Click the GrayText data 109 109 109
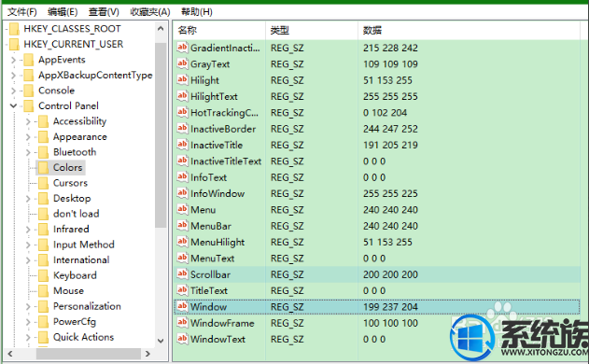 pos(390,63)
